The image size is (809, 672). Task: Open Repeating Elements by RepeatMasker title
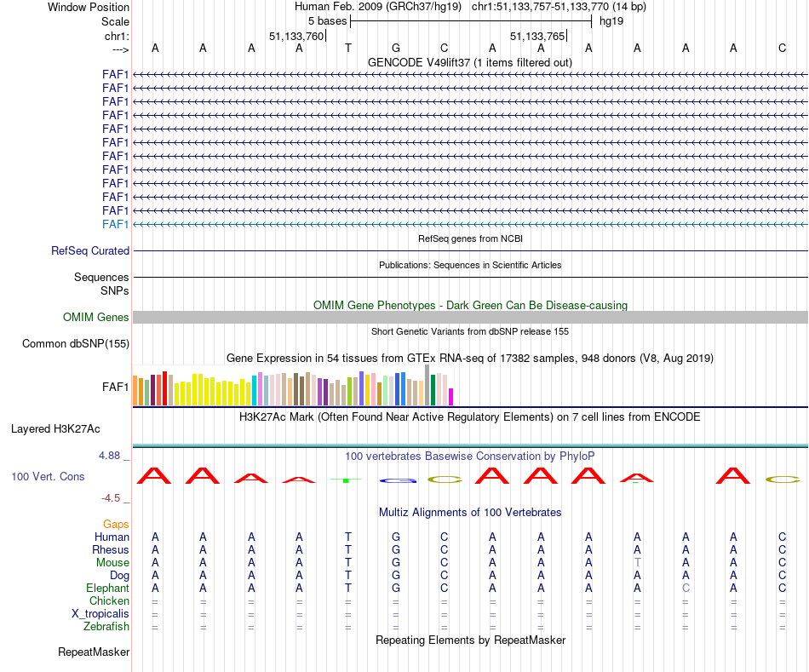470,640
